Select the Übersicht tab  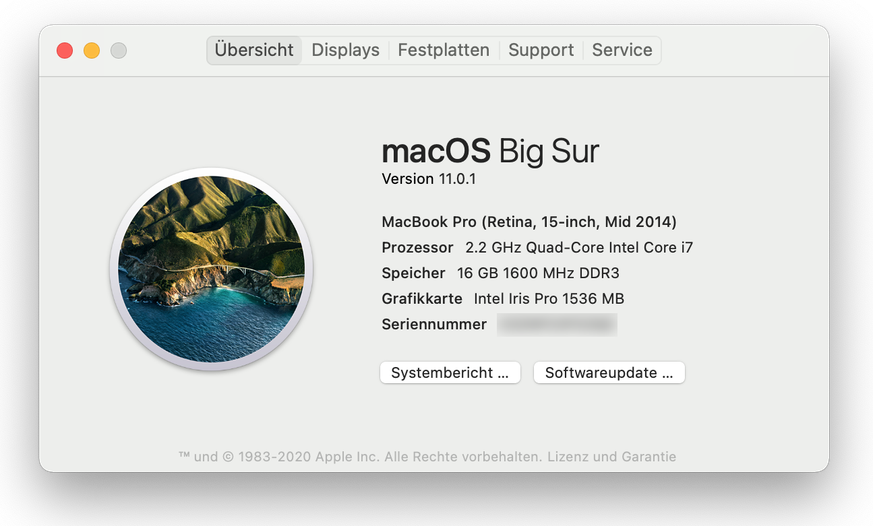pos(254,50)
